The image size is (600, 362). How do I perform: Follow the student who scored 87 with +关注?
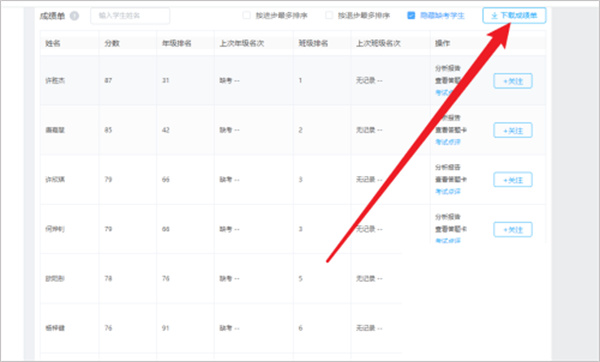pyautogui.click(x=513, y=81)
